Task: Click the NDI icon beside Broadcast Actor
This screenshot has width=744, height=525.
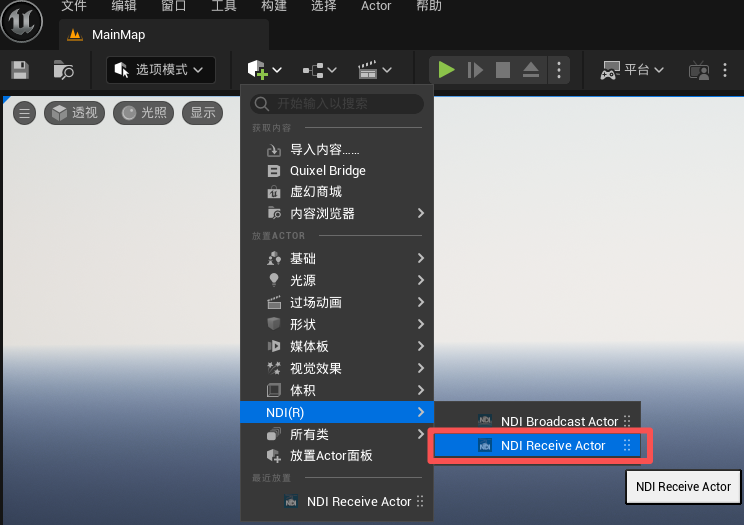Action: coord(485,420)
